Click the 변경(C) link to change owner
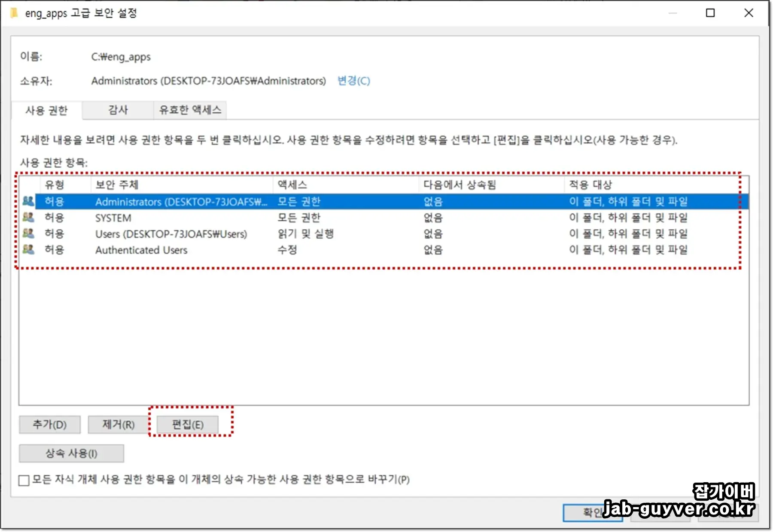The width and height of the screenshot is (773, 532). click(353, 81)
